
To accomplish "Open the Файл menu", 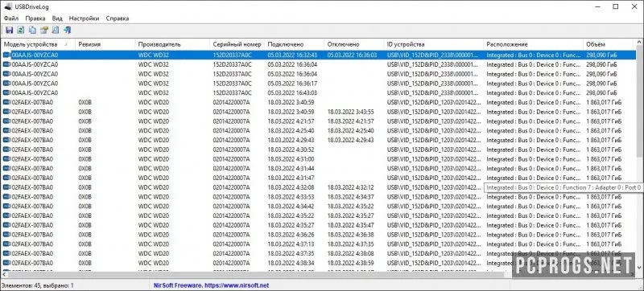I will click(x=11, y=18).
